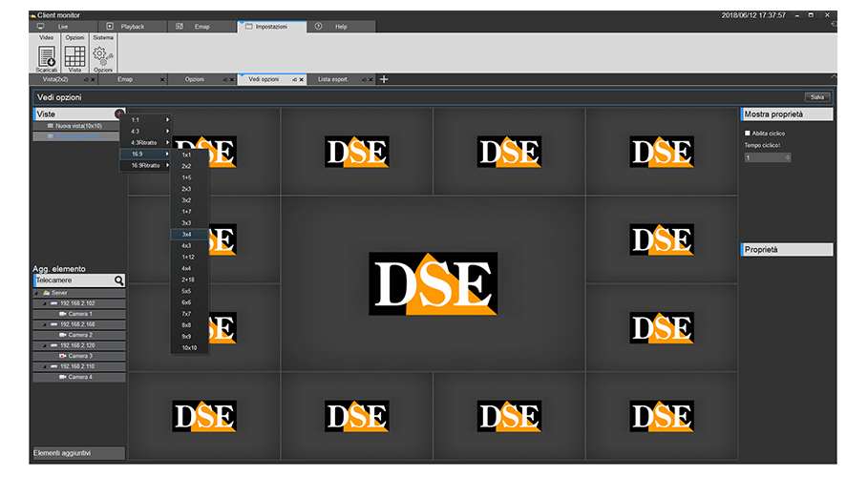Viewport: 868px width, 477px height.
Task: Open the Scaricati download icon
Action: pos(47,56)
